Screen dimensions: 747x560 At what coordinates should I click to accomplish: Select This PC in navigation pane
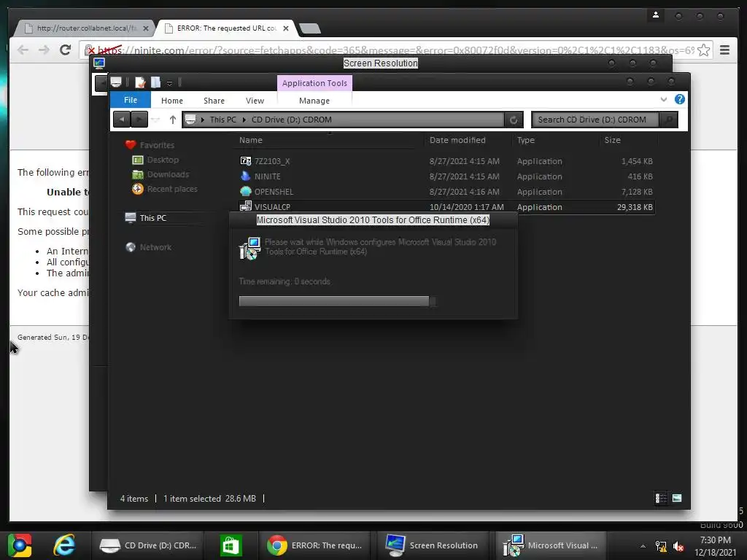(x=153, y=218)
